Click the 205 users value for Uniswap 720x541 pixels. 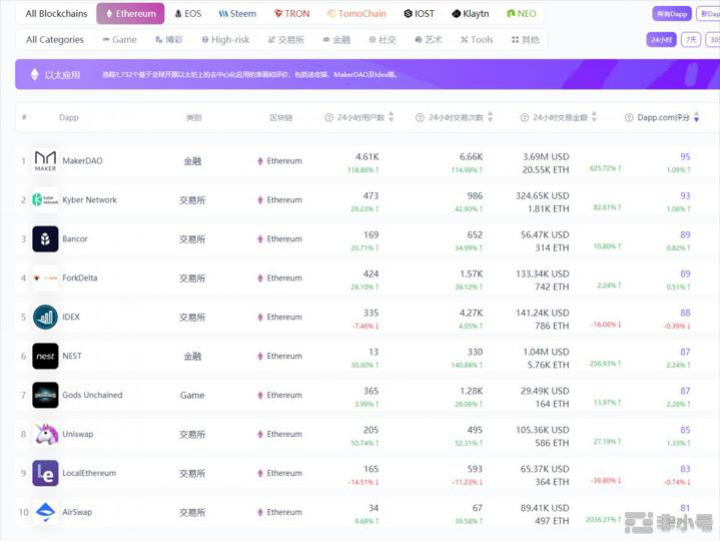[x=371, y=430]
